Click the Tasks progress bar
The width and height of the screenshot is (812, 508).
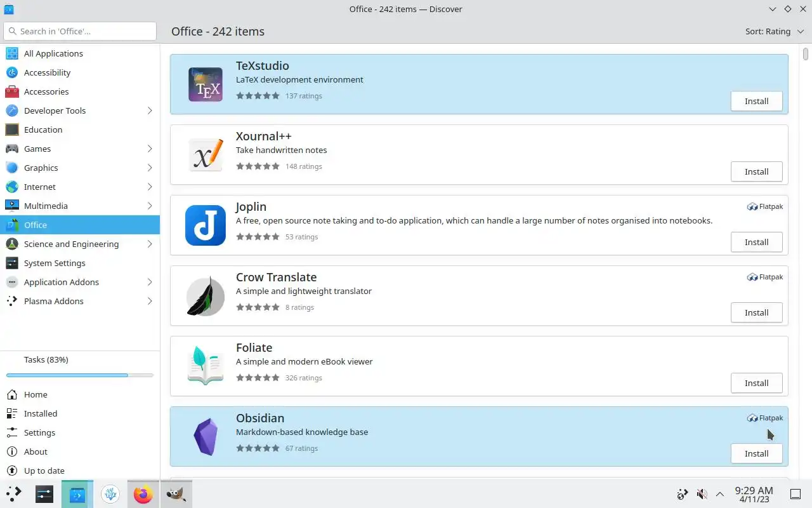(80, 375)
